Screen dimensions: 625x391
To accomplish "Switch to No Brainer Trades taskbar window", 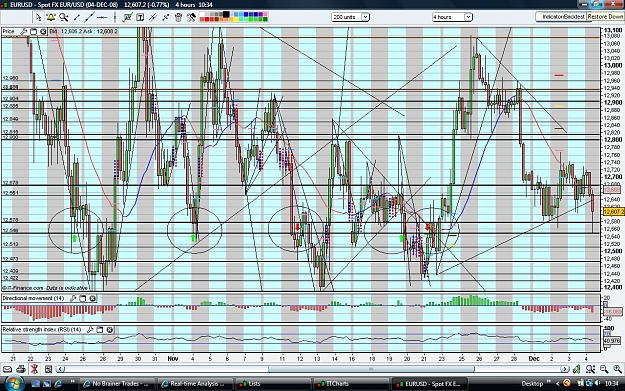I will (116, 383).
